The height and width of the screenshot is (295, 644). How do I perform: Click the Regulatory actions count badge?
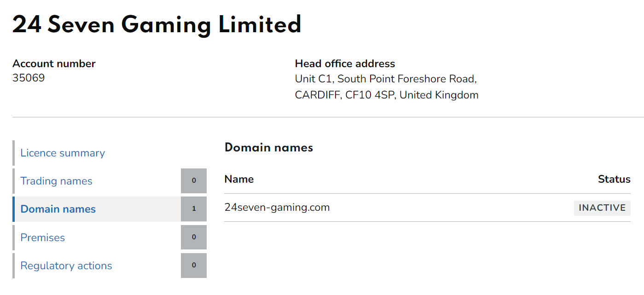[x=194, y=266]
